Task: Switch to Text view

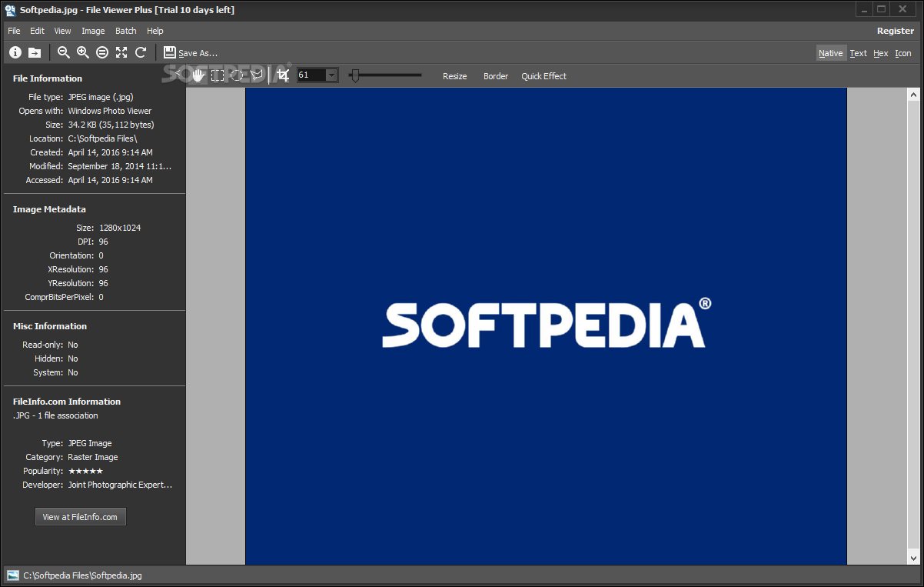Action: pos(859,53)
